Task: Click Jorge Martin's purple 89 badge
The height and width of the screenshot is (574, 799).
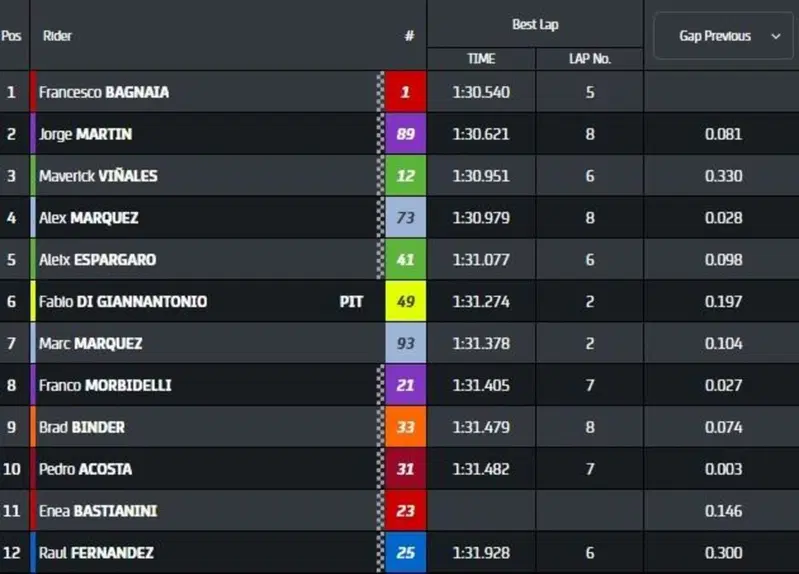Action: tap(406, 134)
